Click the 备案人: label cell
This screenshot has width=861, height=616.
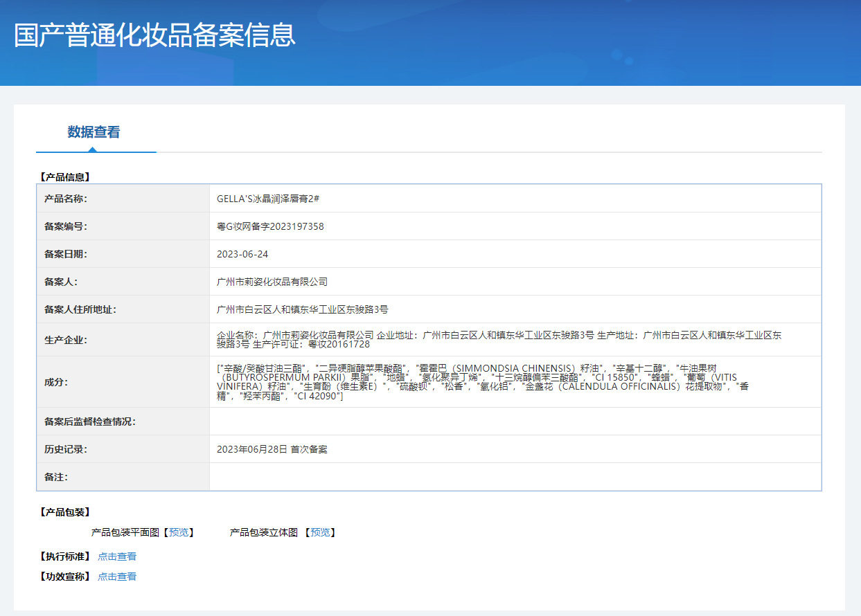click(x=123, y=282)
